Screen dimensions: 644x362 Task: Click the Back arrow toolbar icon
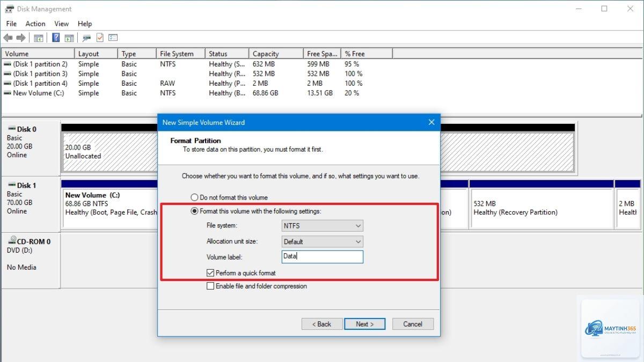click(x=8, y=38)
